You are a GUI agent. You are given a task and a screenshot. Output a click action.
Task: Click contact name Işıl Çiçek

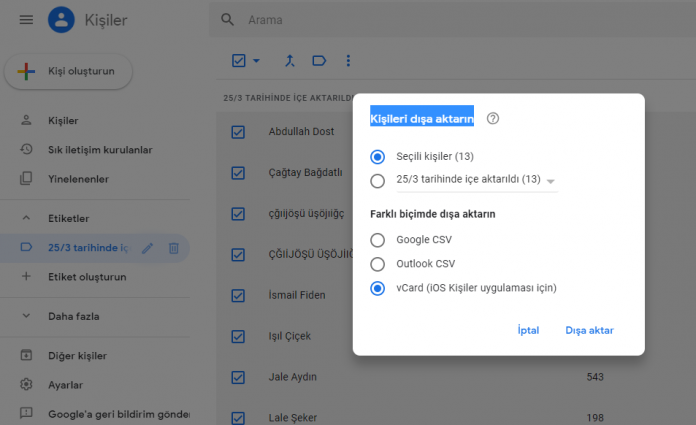point(289,336)
